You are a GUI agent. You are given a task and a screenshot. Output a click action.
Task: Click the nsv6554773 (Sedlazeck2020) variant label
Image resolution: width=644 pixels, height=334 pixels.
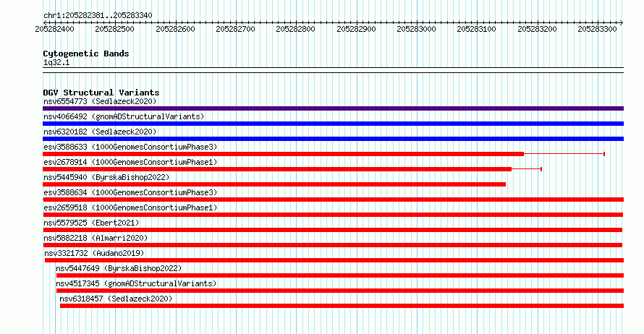[x=100, y=101]
